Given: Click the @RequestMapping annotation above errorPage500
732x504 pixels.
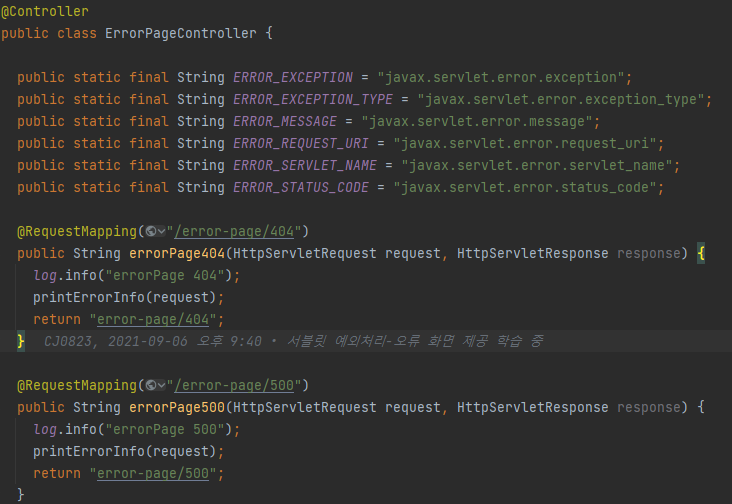Looking at the screenshot, I should 77,385.
